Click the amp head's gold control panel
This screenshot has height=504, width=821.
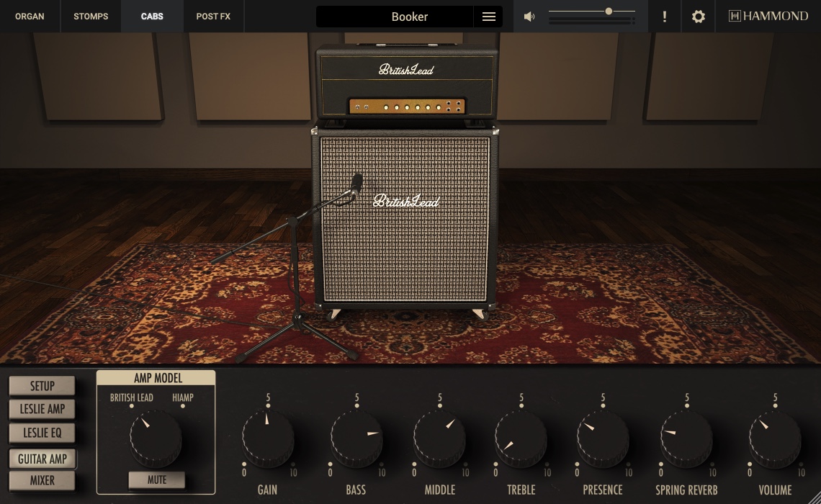pyautogui.click(x=407, y=107)
